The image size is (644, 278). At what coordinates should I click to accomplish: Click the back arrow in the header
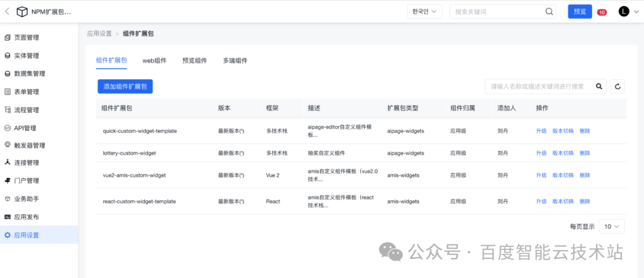7,12
